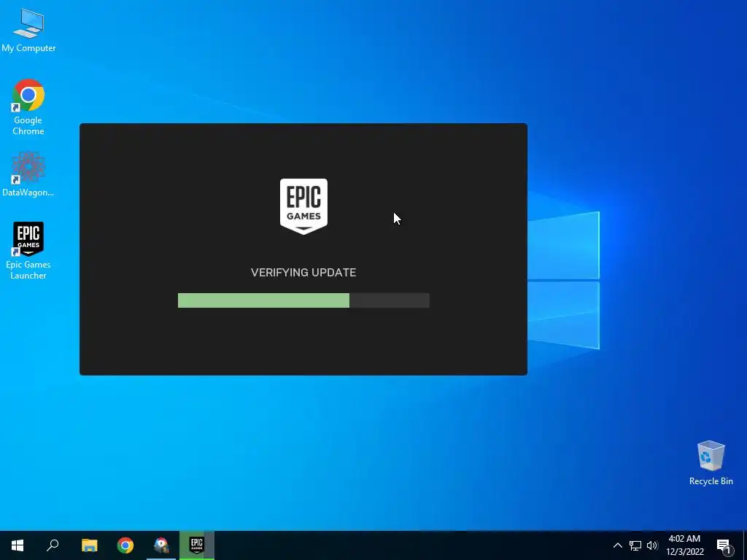Click the Epic Games logo in the updater
Viewport: 747px width, 560px height.
tap(303, 206)
